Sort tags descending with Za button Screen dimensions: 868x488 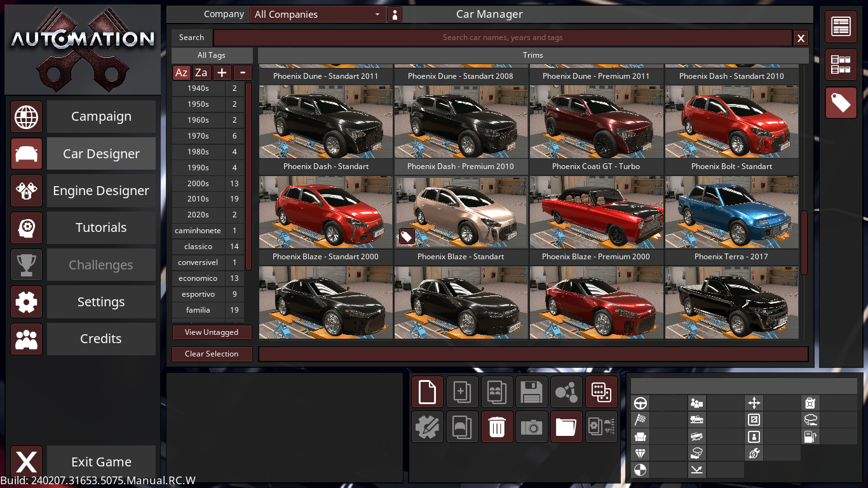click(201, 72)
